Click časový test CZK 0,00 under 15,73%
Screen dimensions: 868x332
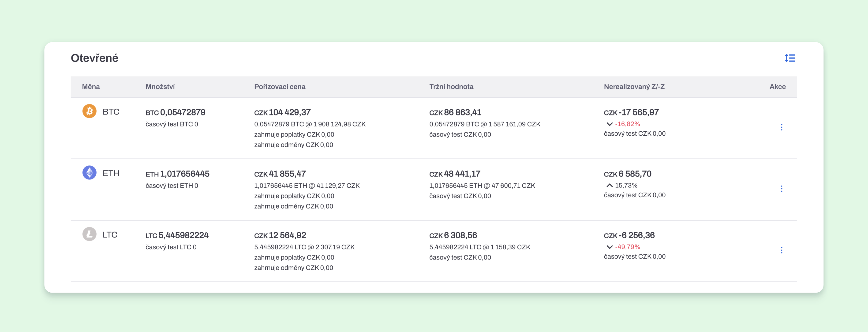635,195
